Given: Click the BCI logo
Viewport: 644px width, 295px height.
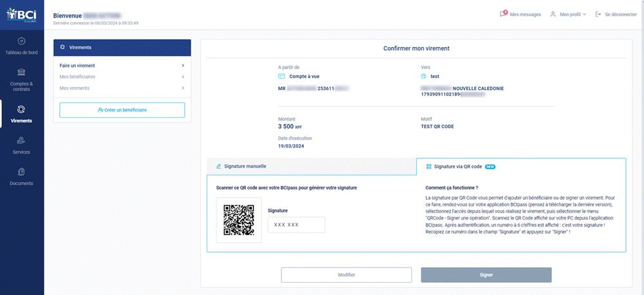Looking at the screenshot, I should (x=22, y=14).
